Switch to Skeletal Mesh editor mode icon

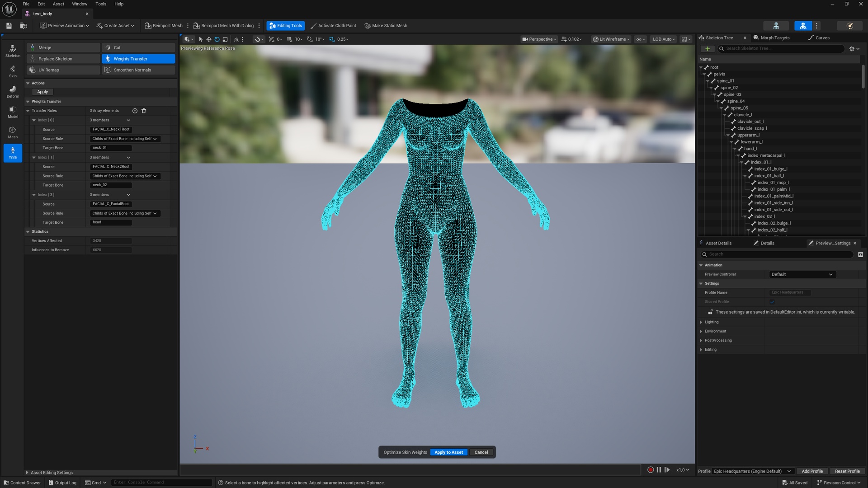point(803,26)
